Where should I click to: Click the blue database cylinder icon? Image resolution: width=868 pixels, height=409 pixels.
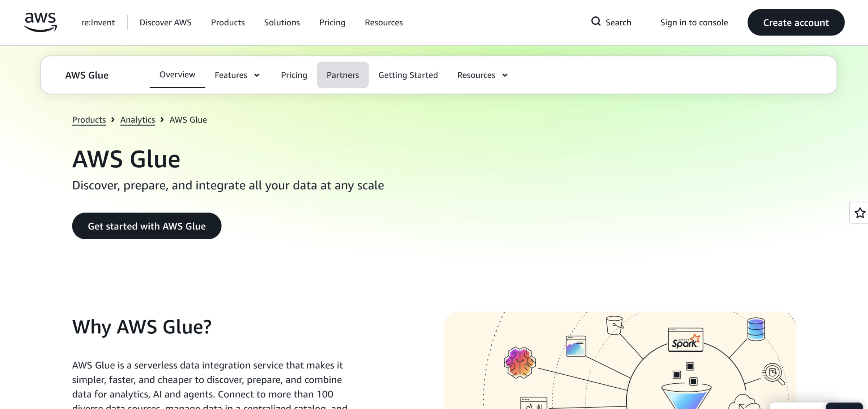756,329
